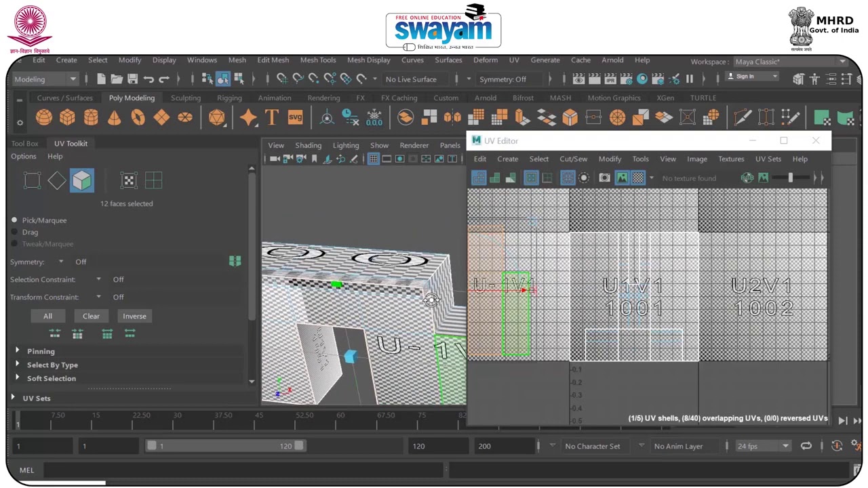This screenshot has height=488, width=868.
Task: Click the pause Viewport 2.0 icon
Action: click(x=690, y=79)
